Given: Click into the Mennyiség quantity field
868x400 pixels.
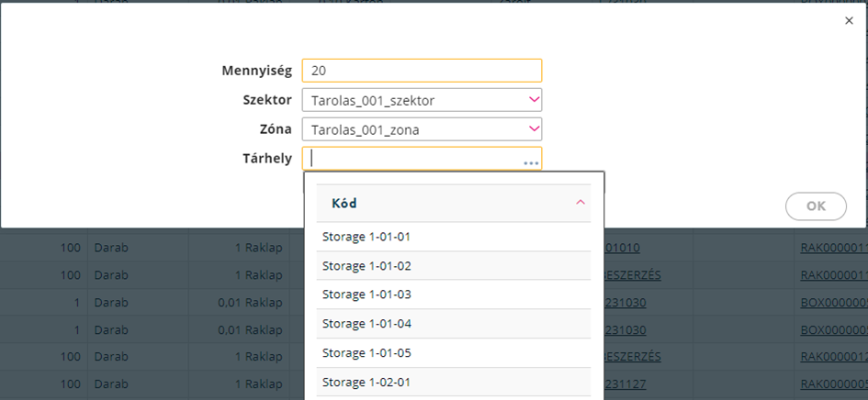Looking at the screenshot, I should (422, 71).
